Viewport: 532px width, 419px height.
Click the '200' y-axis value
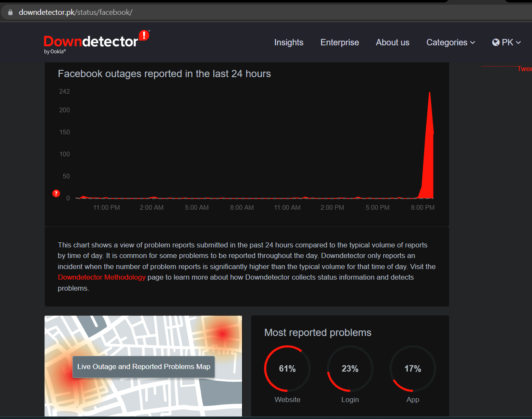[x=64, y=110]
